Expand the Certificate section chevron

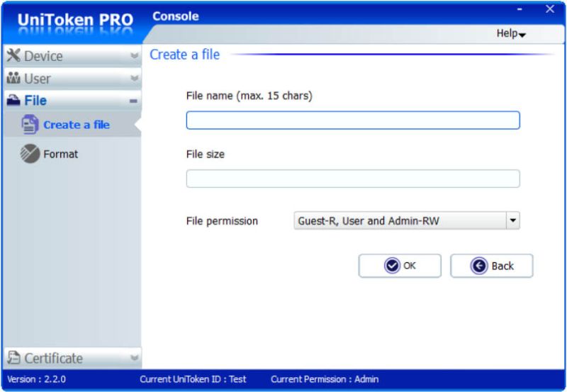click(x=134, y=358)
